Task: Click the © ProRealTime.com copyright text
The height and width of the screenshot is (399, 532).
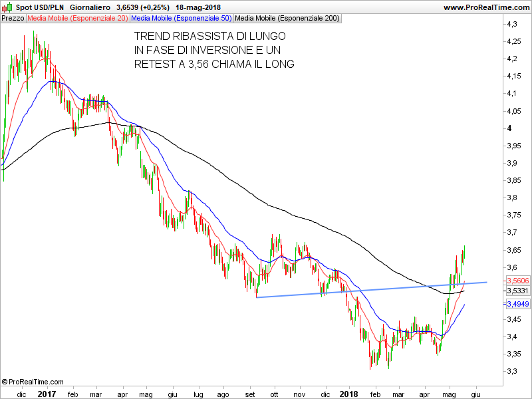Action: (x=33, y=382)
